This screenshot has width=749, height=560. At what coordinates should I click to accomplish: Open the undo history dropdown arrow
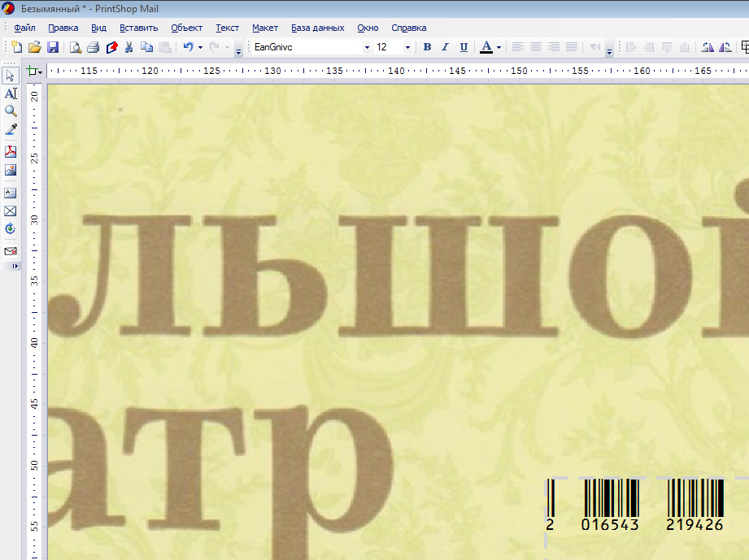pos(200,47)
